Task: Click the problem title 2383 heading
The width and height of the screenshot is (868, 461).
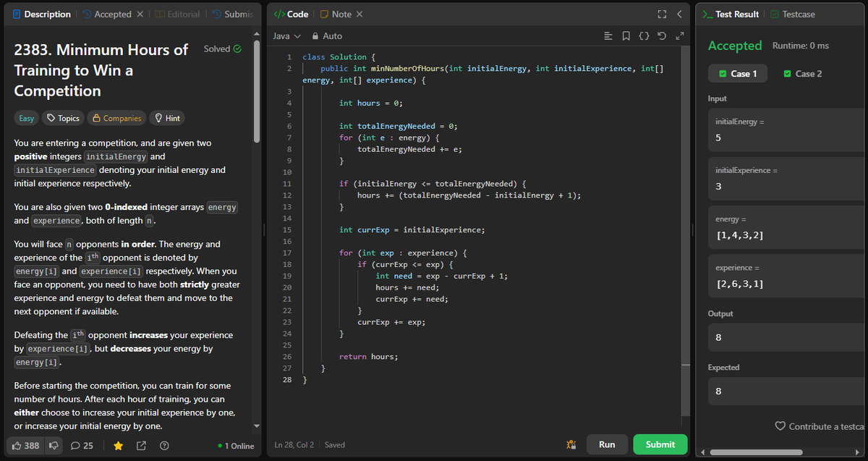Action: 101,70
